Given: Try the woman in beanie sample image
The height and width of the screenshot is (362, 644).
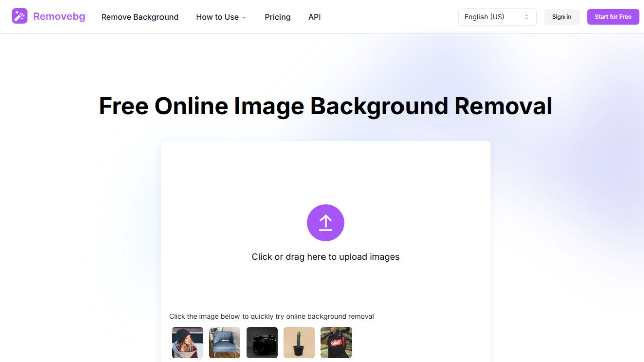Looking at the screenshot, I should coord(188,343).
